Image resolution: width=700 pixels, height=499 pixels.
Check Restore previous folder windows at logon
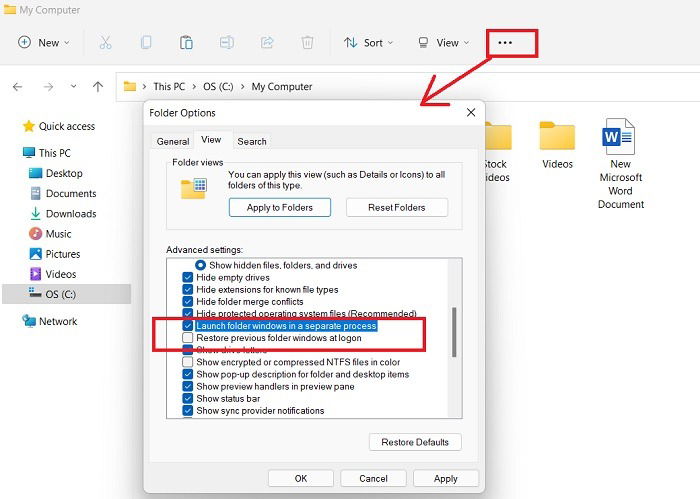click(x=188, y=338)
